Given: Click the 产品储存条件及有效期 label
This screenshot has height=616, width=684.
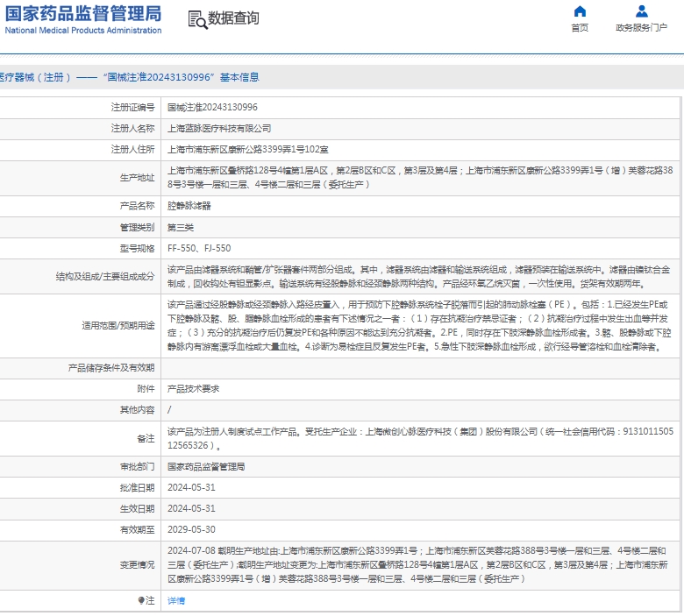Looking at the screenshot, I should (x=111, y=368).
